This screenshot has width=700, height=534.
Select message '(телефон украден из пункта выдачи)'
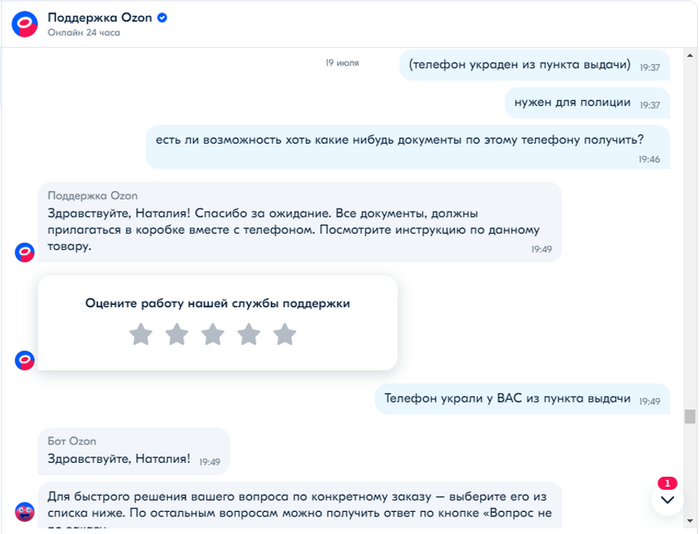pyautogui.click(x=534, y=65)
